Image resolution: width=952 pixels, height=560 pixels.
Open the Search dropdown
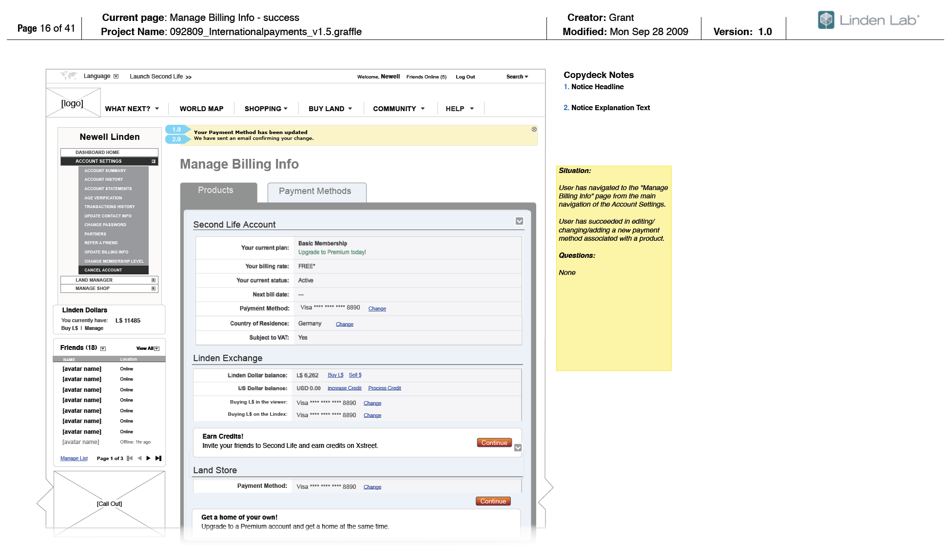(517, 77)
